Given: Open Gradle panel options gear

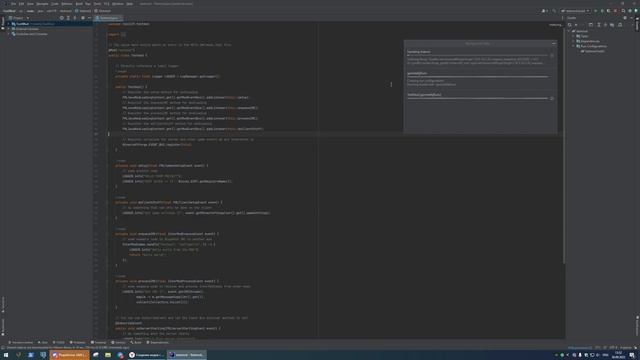Looking at the screenshot, I should pyautogui.click(x=625, y=18).
